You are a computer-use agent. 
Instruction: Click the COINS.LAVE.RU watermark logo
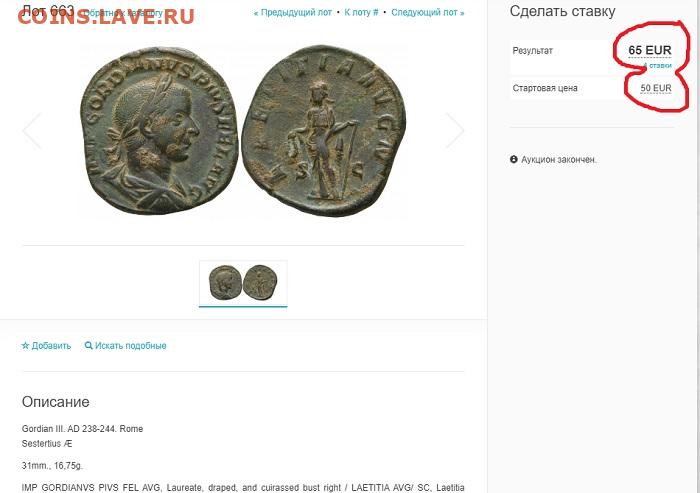[106, 16]
